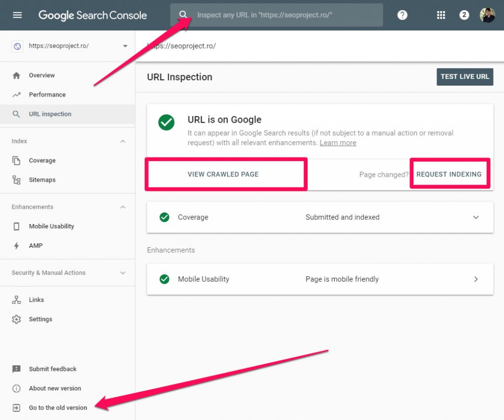The height and width of the screenshot is (420, 504).
Task: View notifications badge showing 2
Action: click(464, 15)
